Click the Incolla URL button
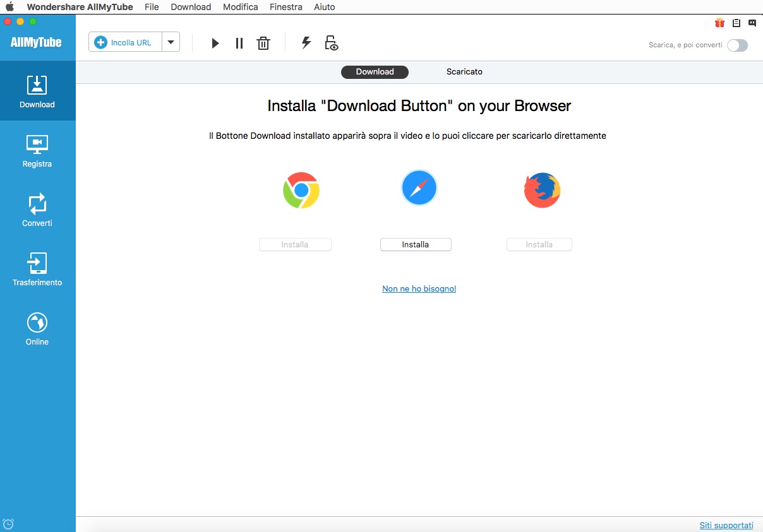The width and height of the screenshot is (763, 532). (x=125, y=42)
